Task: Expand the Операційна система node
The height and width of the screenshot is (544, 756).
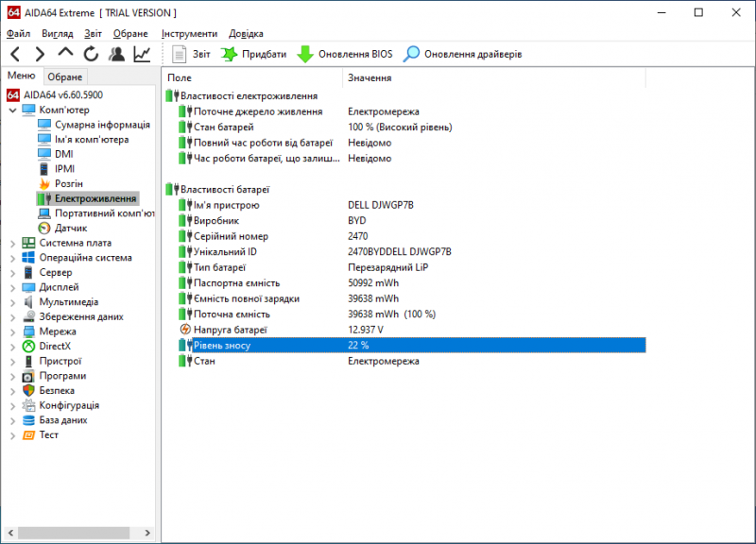Action: 12,258
